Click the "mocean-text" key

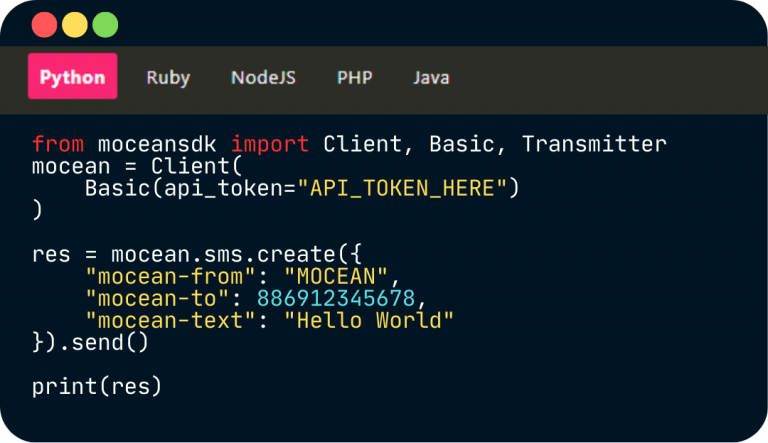(163, 320)
